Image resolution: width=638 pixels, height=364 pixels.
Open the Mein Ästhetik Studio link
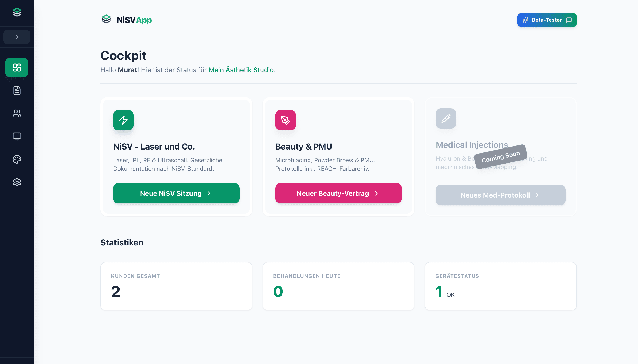coord(241,70)
